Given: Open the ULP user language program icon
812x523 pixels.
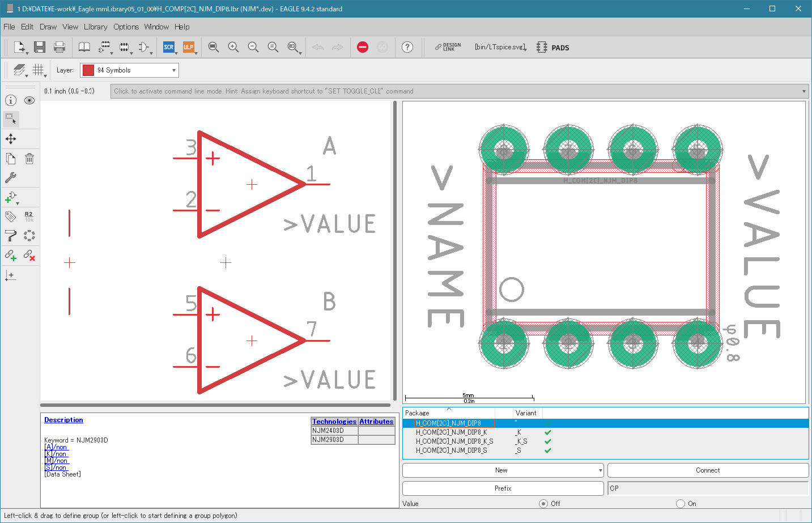Looking at the screenshot, I should tap(189, 47).
